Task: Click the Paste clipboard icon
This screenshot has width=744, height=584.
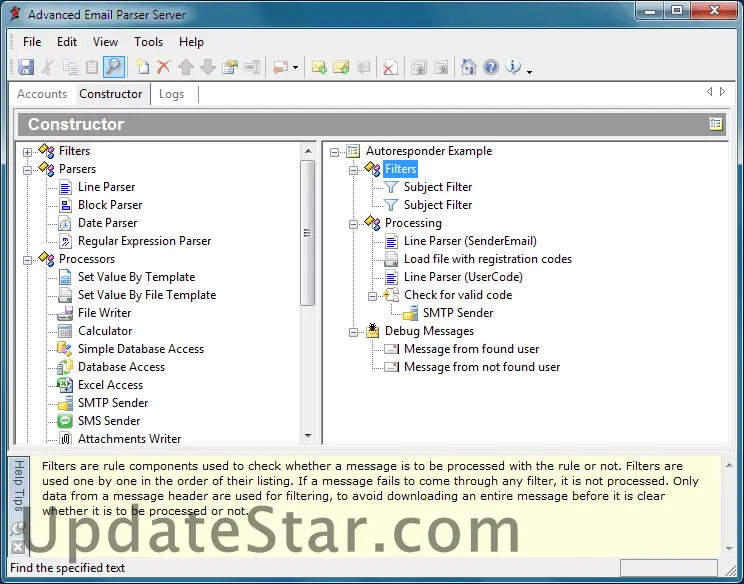Action: pyautogui.click(x=92, y=67)
